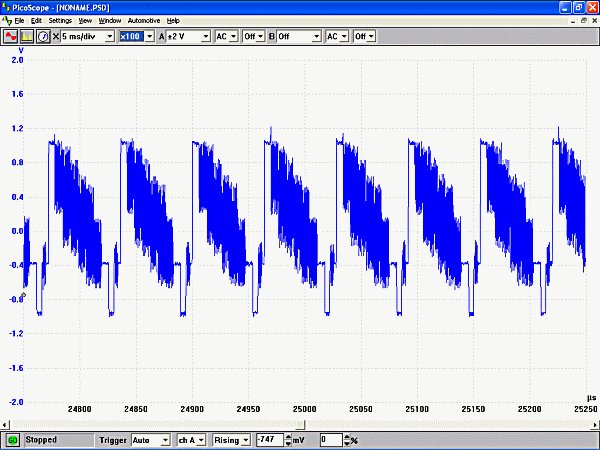
Task: Increase trigger threshold mV with up arrow
Action: (x=288, y=437)
